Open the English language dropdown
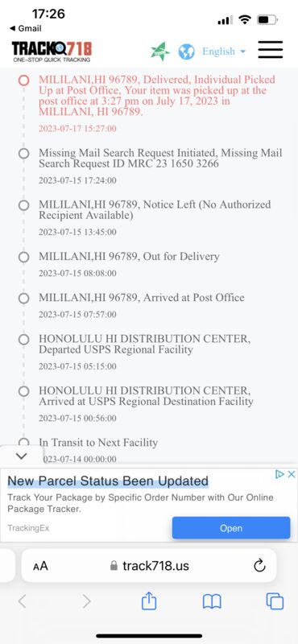 224,52
